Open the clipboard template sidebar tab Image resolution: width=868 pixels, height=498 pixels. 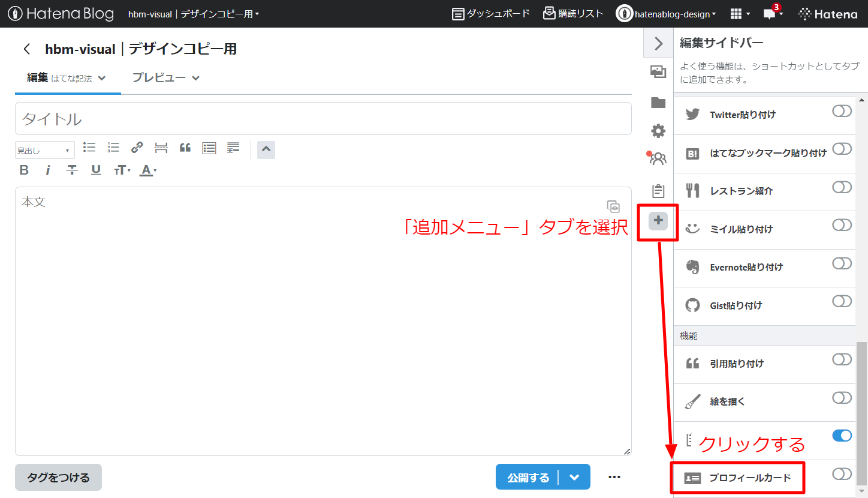coord(658,191)
